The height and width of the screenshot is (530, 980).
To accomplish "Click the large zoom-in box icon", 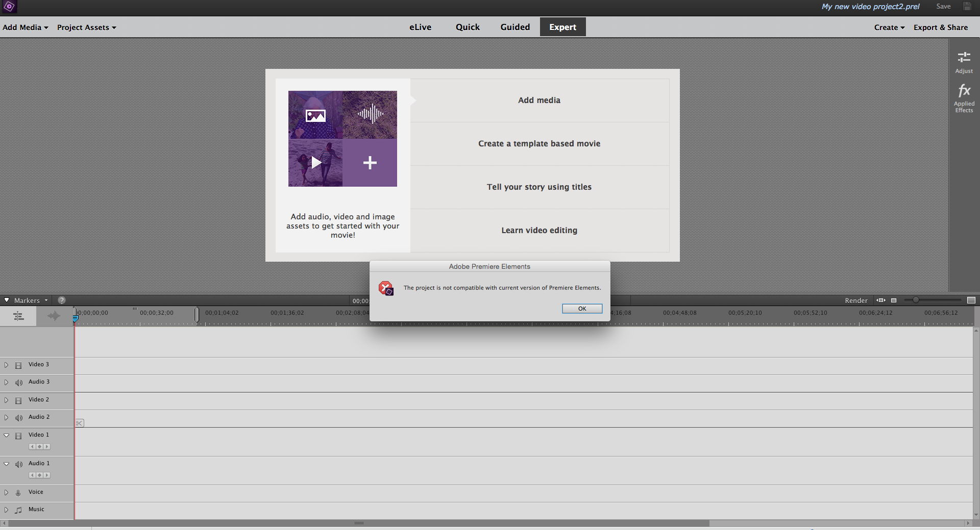I will pyautogui.click(x=971, y=300).
